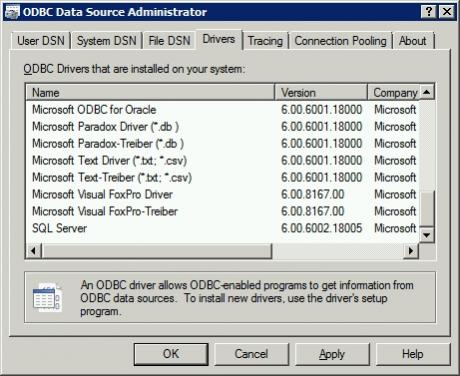Open Help from the bottom button

[413, 354]
